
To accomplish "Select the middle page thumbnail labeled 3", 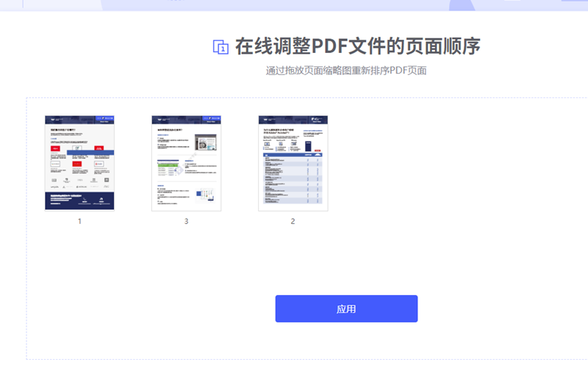I will tap(186, 163).
